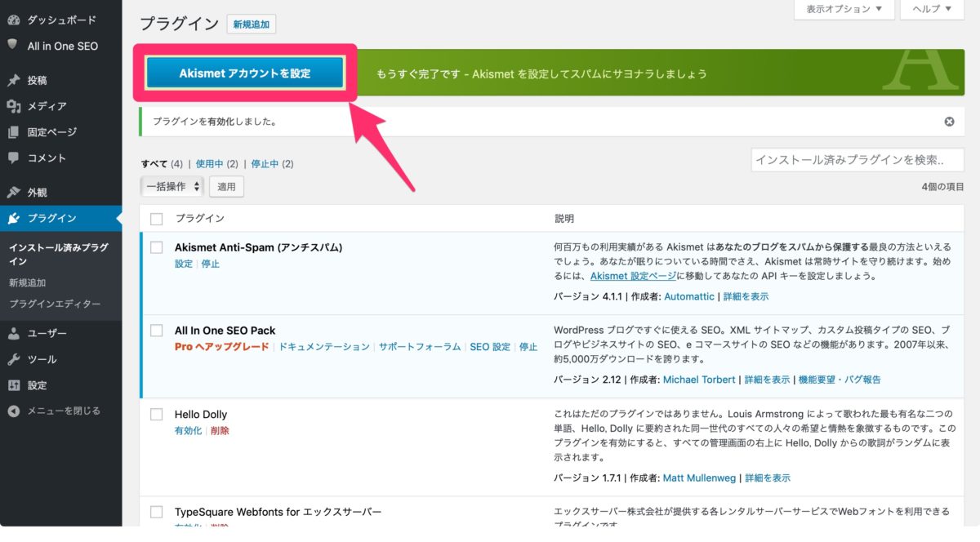Click 詳細を表示 in All In One SEO row

[767, 380]
